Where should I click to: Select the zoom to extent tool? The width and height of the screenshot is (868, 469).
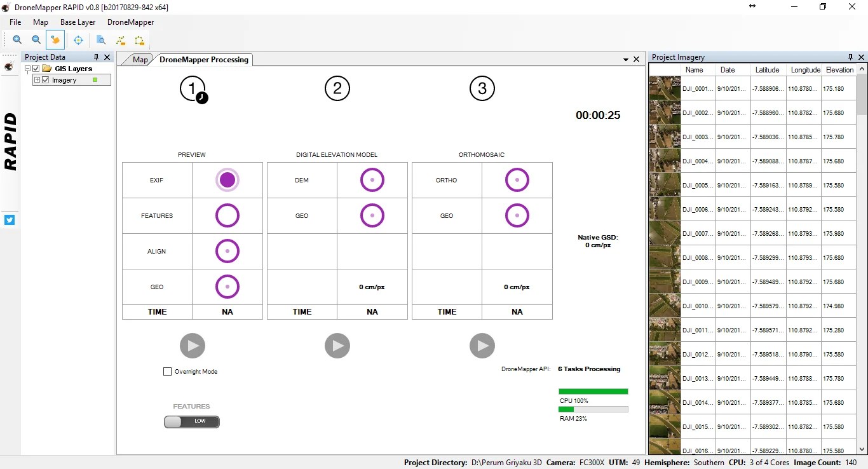click(x=101, y=39)
